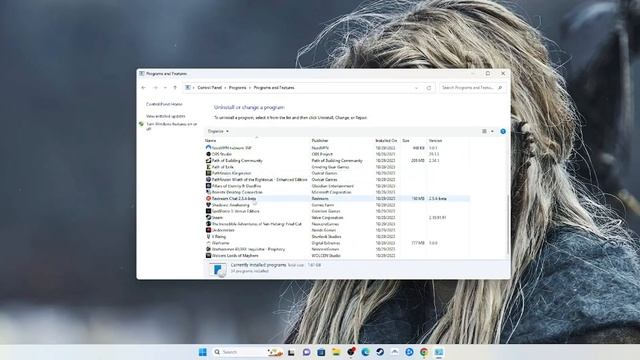
Task: Select the Restream Chat 2.5.6-beta row
Action: [337, 198]
